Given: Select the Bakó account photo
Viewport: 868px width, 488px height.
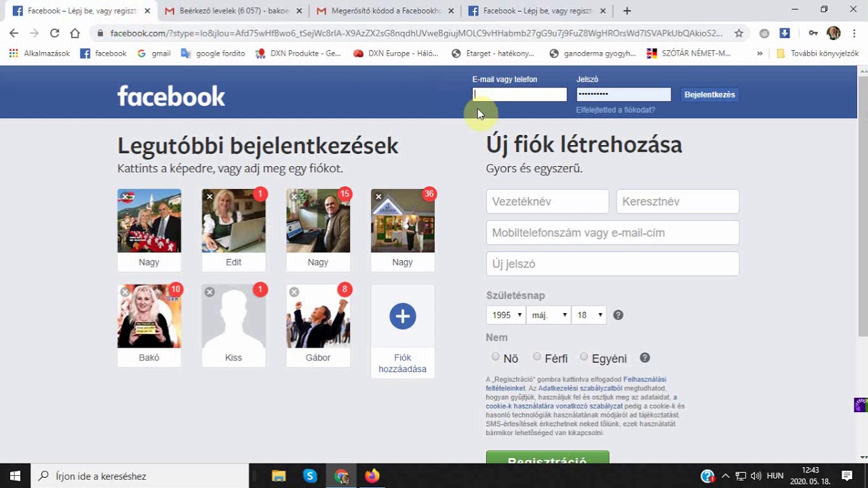Looking at the screenshot, I should 149,317.
